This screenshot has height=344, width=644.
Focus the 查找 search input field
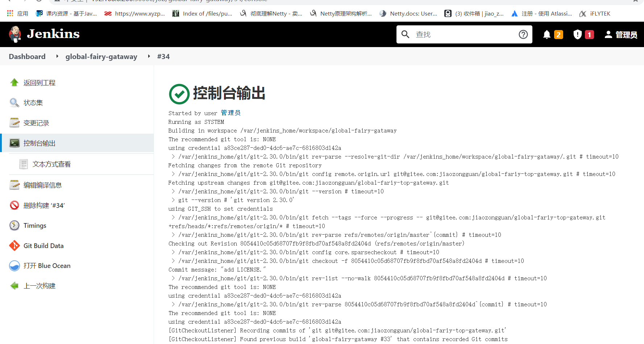coord(464,34)
